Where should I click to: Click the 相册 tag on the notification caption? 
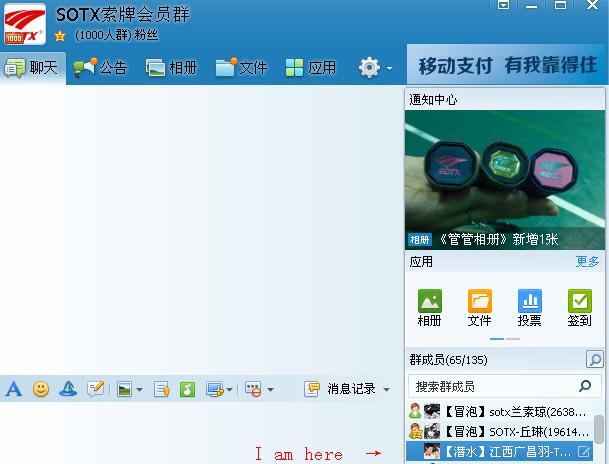[420, 240]
